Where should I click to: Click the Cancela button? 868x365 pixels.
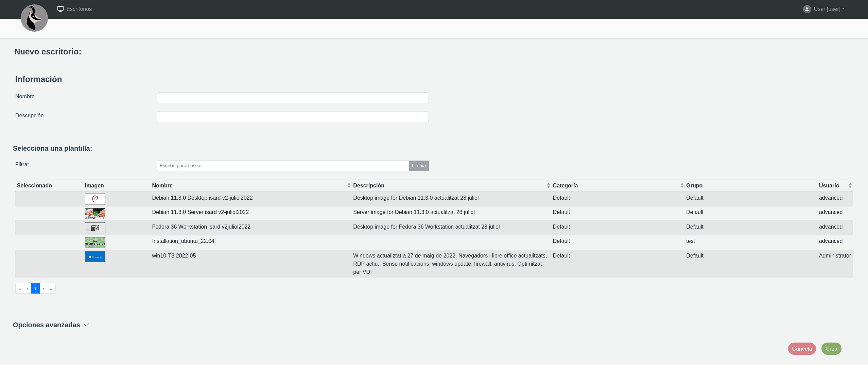point(802,349)
